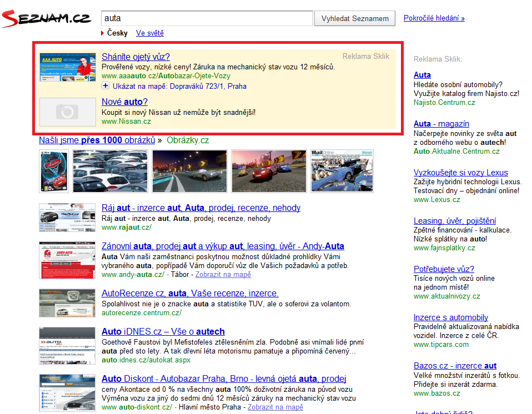This screenshot has height=414, width=532.
Task: Visit the www.Nissan.cz URL
Action: 126,122
